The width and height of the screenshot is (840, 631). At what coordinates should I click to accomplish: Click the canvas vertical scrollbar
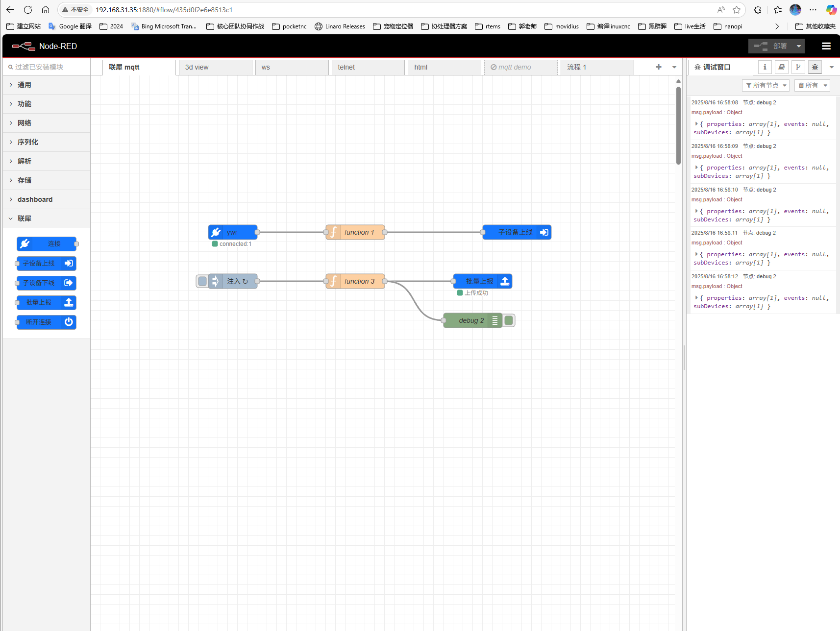click(678, 125)
